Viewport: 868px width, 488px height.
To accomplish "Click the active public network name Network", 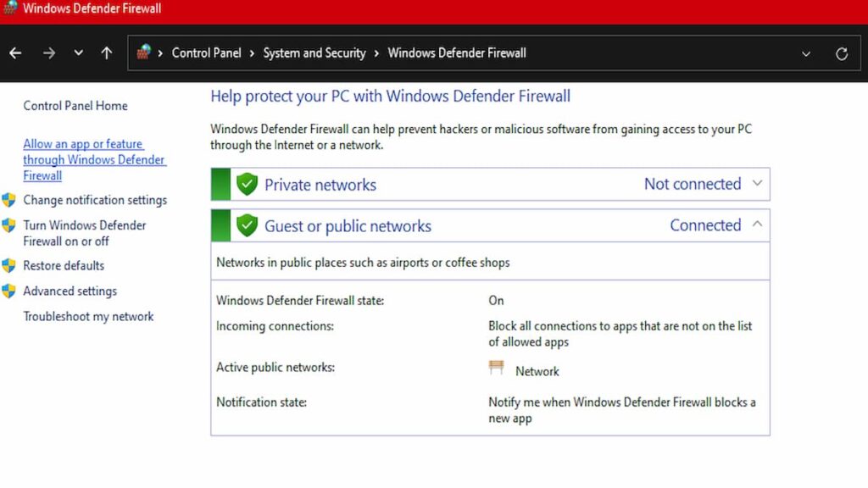I will [x=537, y=371].
